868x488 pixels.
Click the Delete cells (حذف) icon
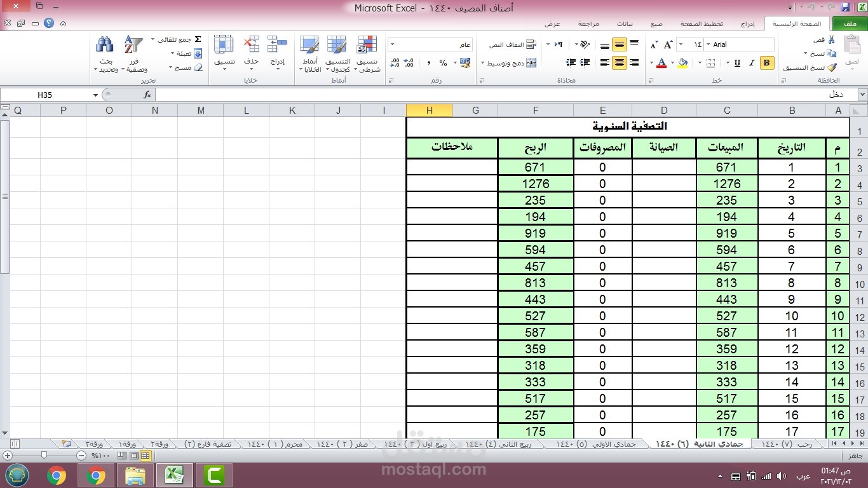(252, 44)
